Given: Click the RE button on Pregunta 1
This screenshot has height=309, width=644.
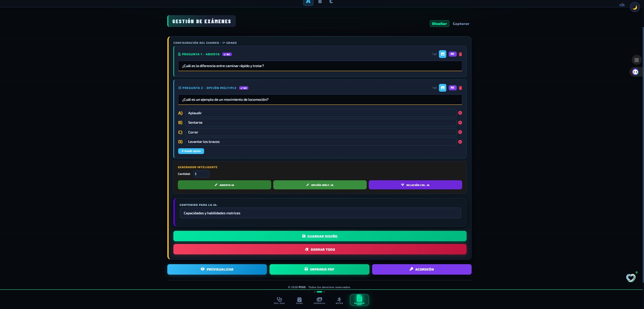Looking at the screenshot, I should click(x=452, y=54).
